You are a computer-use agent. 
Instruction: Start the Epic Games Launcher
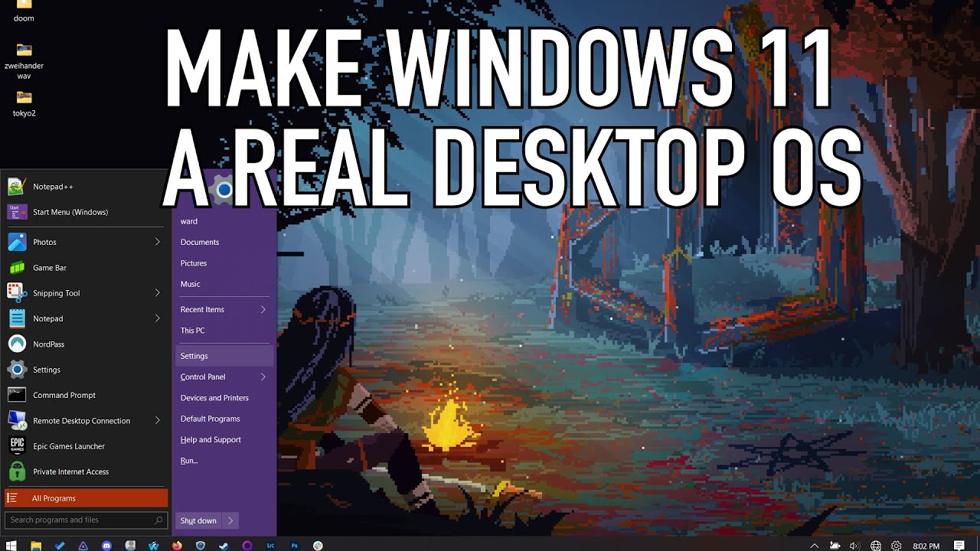click(x=67, y=446)
